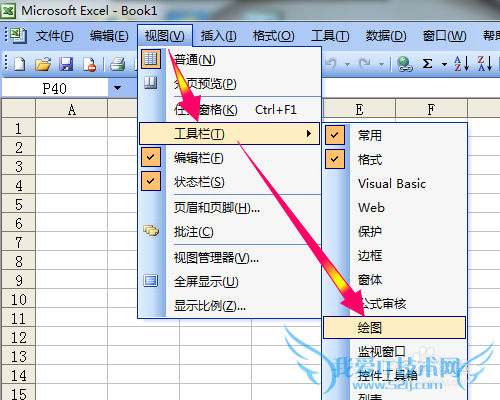The image size is (500, 400).
Task: Click the Excel workbook icon beside the File menu
Action: [x=18, y=35]
